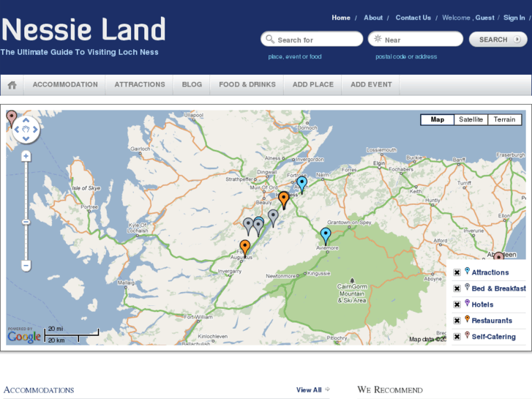Zoom out using the minus button
This screenshot has height=399, width=532.
click(26, 265)
